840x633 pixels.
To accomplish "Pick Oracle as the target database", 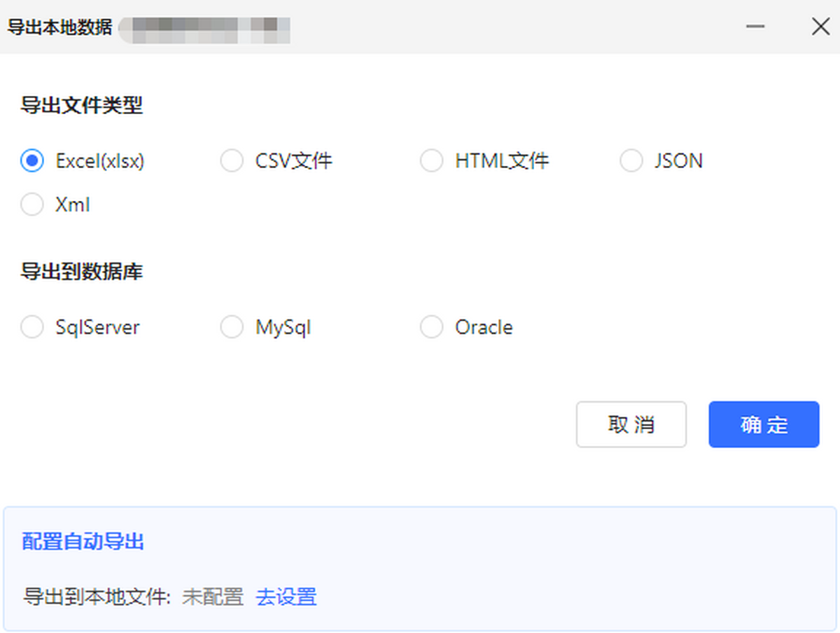I will [432, 326].
